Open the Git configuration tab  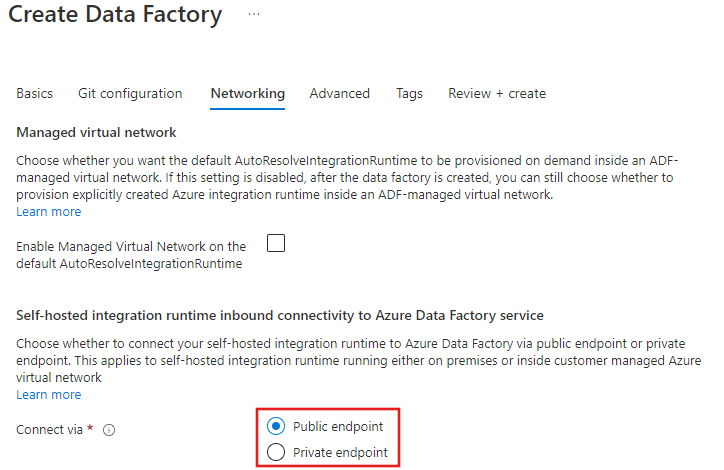(x=130, y=93)
